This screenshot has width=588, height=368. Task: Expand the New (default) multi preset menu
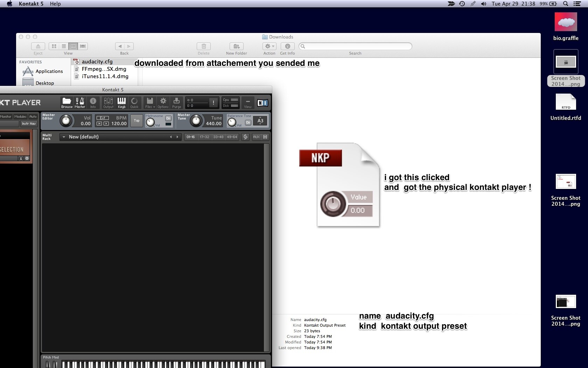pos(64,137)
